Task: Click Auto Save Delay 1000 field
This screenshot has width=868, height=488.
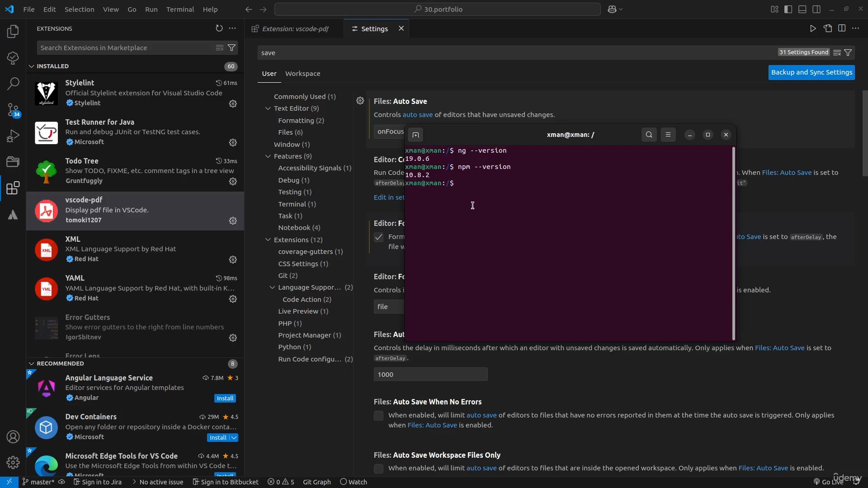Action: tap(430, 374)
